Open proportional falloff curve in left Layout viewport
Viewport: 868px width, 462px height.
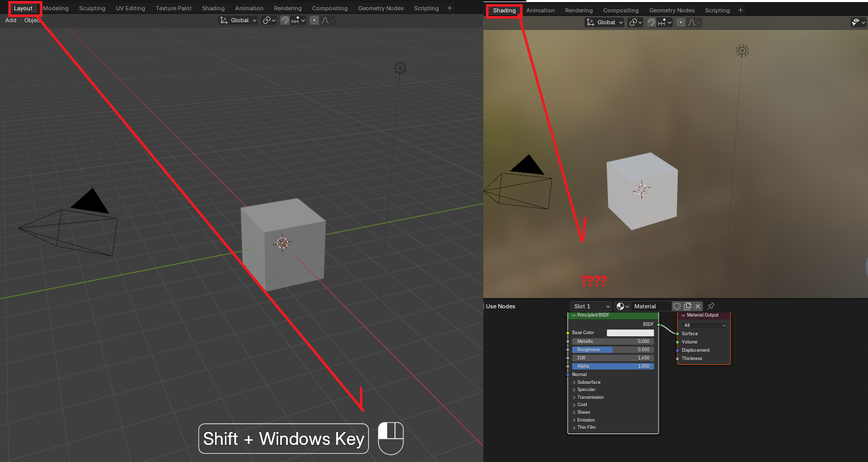pyautogui.click(x=328, y=20)
